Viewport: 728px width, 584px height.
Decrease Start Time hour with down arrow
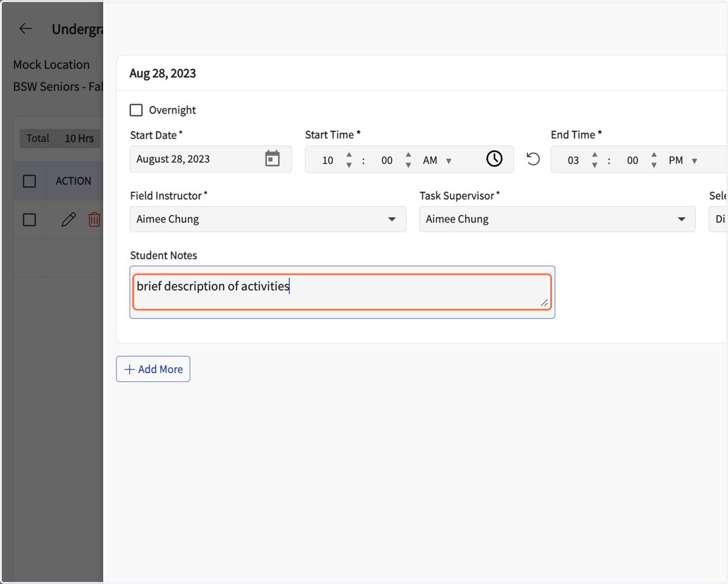pos(349,165)
